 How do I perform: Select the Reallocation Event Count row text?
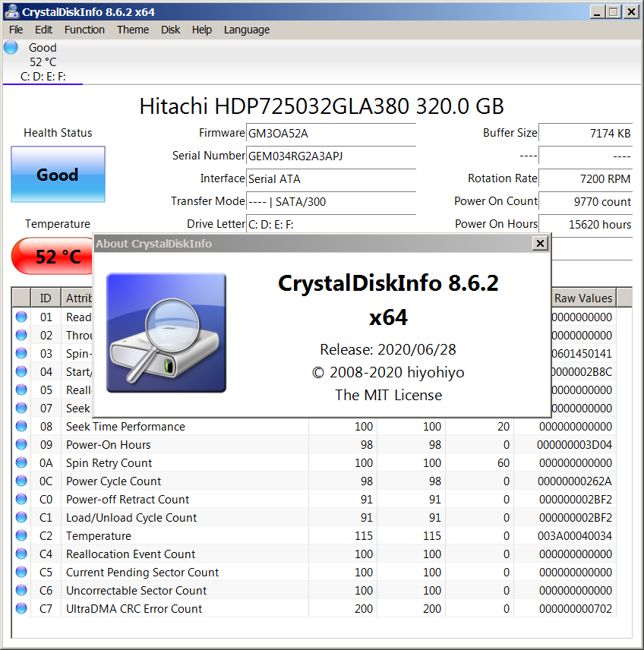tap(131, 554)
